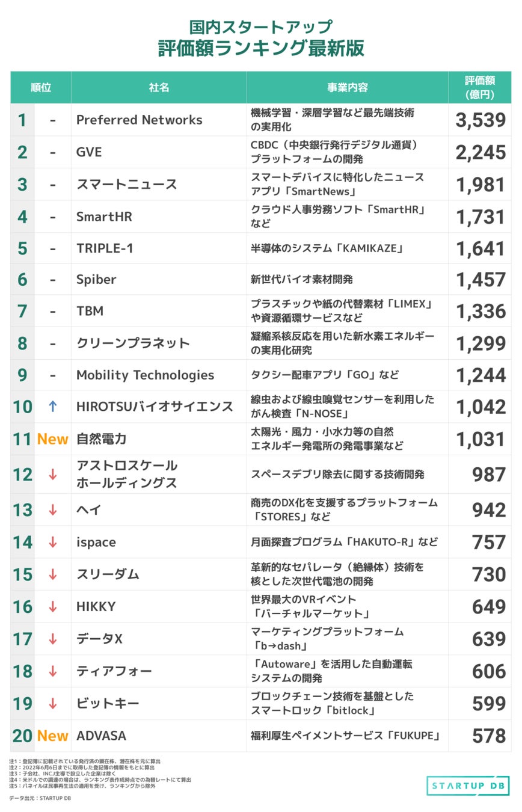Click the down arrow beside ヘイ
522x812 pixels.
(x=52, y=509)
